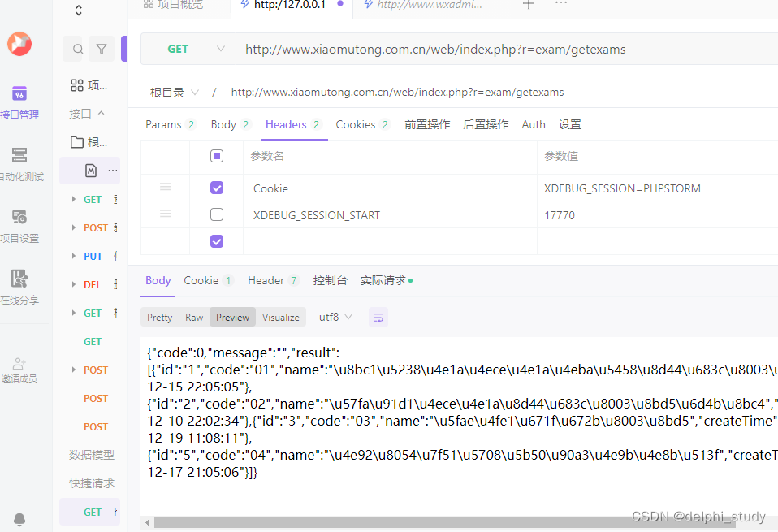Viewport: 778px width, 532px height.
Task: Toggle the line-wrap icon beside utf8
Action: click(378, 318)
